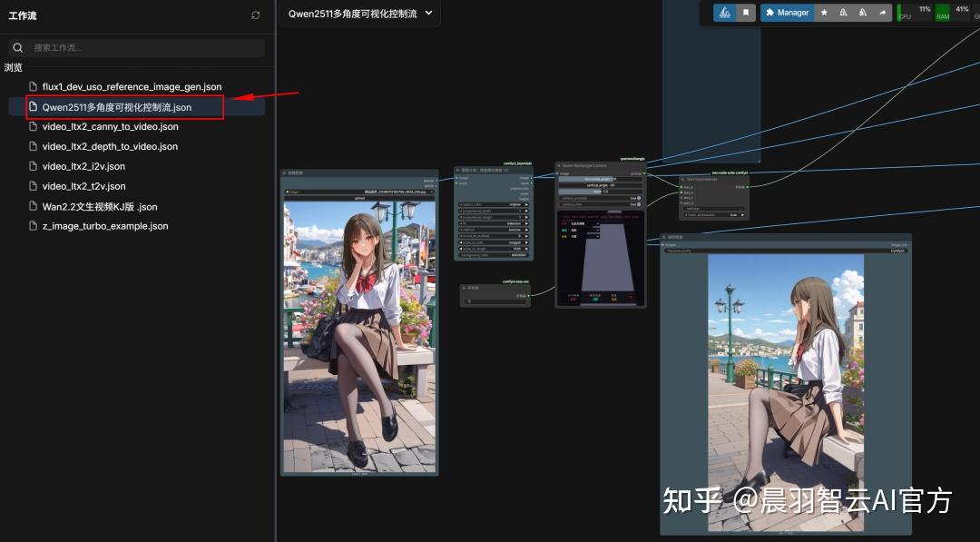Viewport: 980px width, 542px height.
Task: Click the text field in string node
Action: tap(495, 301)
